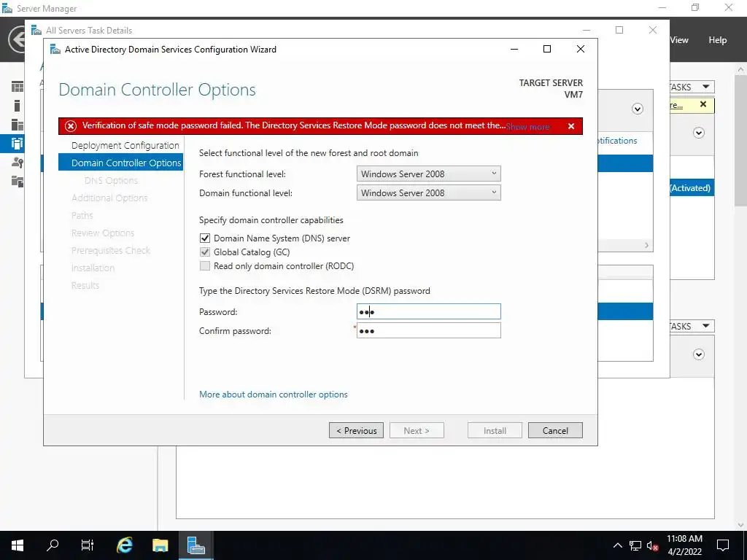Open Task View on taskbar
Image resolution: width=747 pixels, height=560 pixels.
[88, 545]
